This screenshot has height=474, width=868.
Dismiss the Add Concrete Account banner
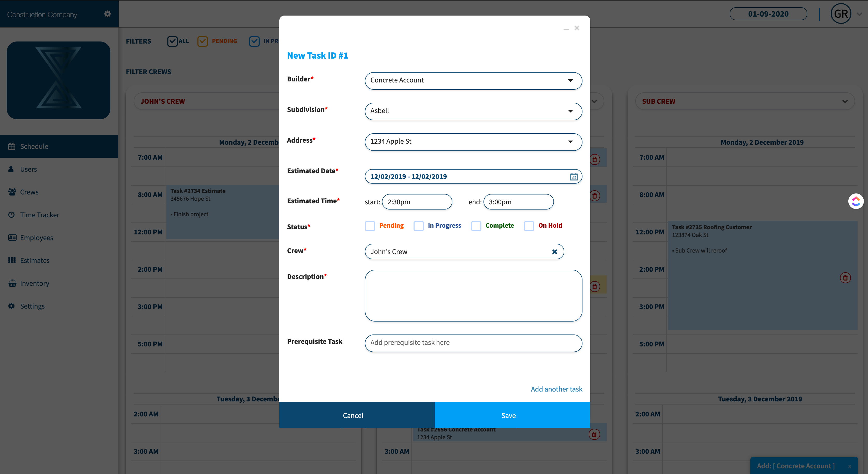point(849,466)
